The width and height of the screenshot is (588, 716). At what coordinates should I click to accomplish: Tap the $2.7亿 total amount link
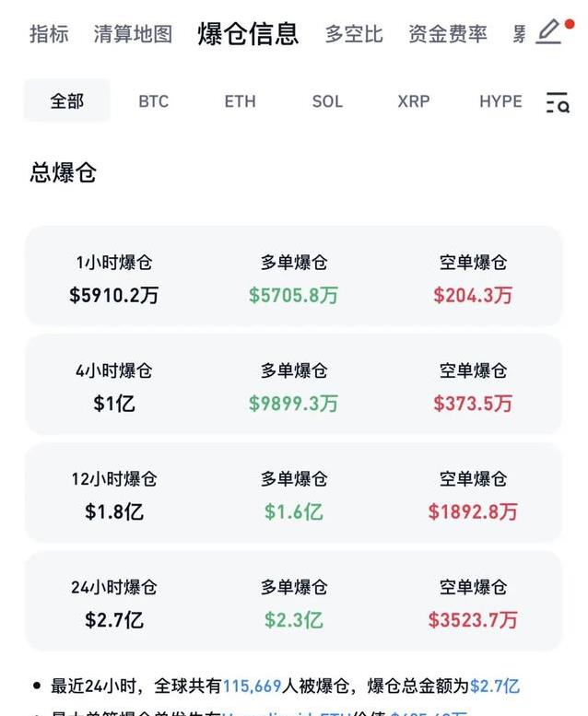pos(495,686)
